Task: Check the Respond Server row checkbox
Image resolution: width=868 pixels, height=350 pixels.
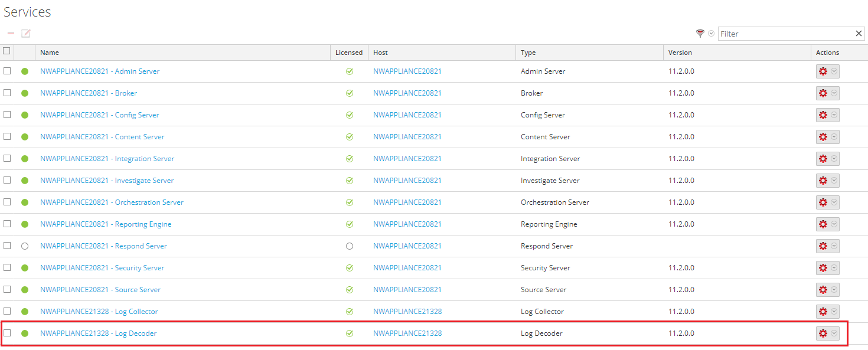Action: [x=7, y=246]
